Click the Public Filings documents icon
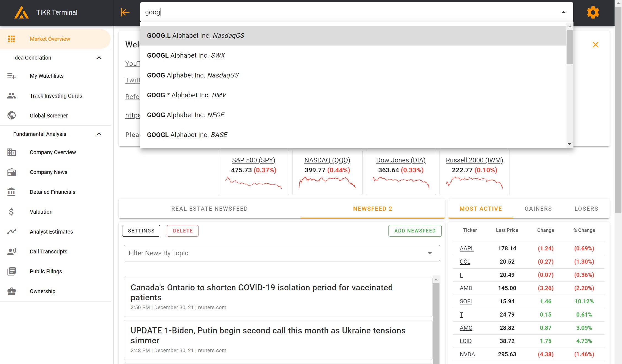 (x=12, y=271)
